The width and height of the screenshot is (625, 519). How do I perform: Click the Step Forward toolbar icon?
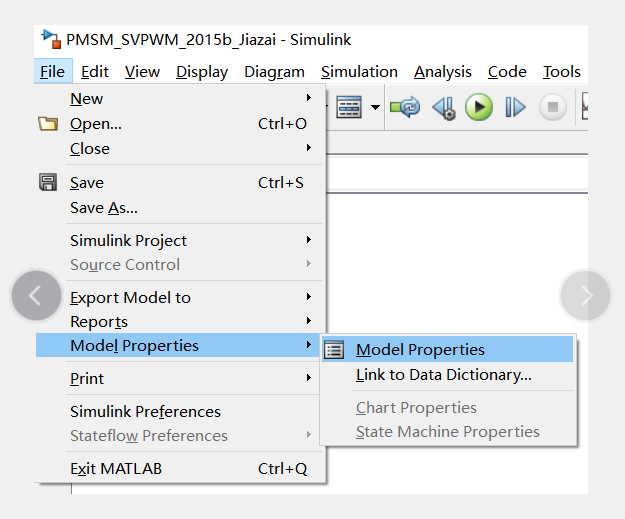(x=515, y=107)
